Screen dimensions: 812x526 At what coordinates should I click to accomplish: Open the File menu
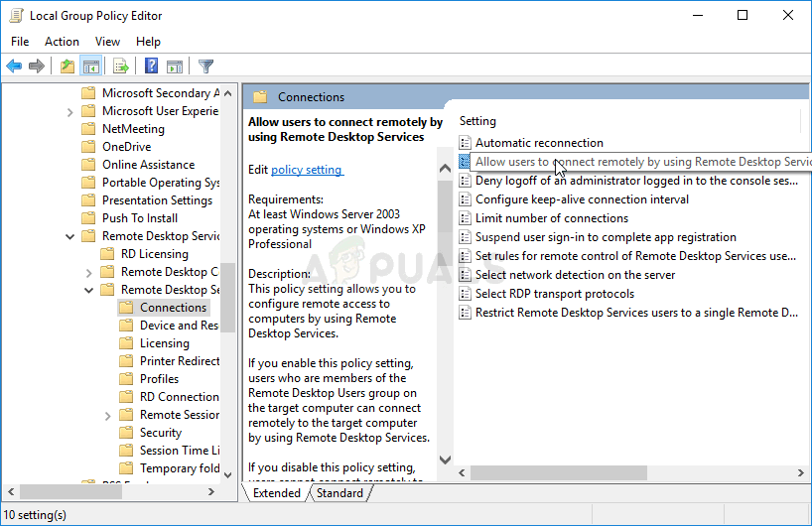[20, 42]
